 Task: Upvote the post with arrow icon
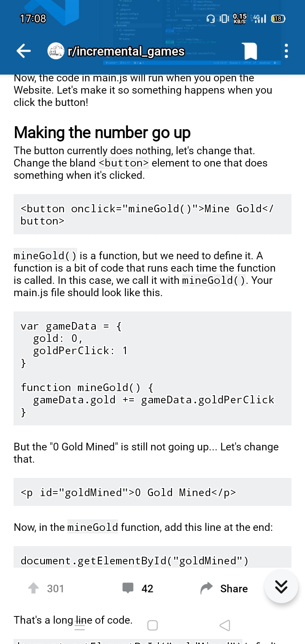[x=33, y=588]
